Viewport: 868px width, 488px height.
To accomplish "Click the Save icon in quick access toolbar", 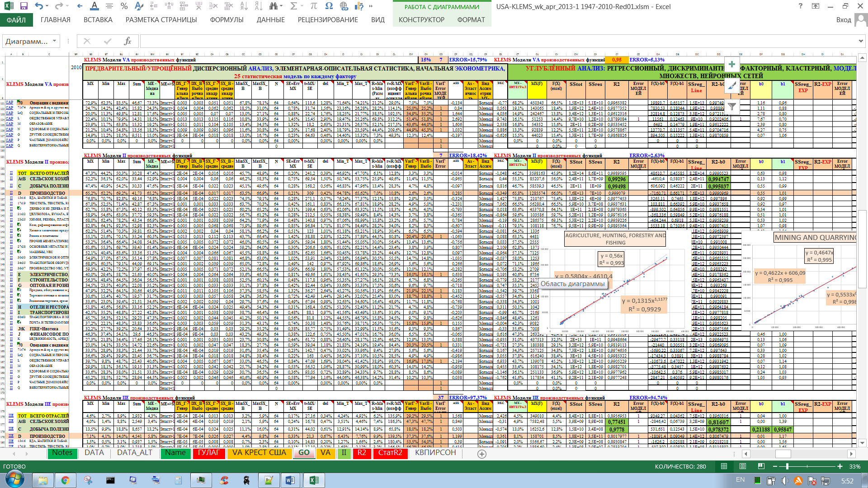I will pos(24,6).
